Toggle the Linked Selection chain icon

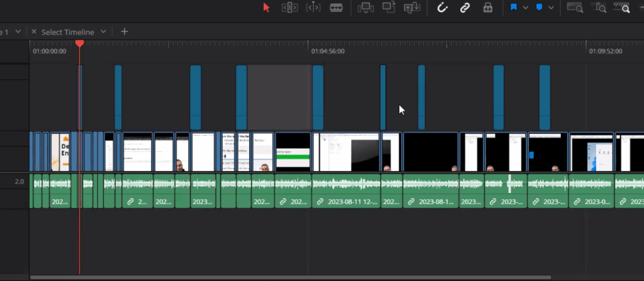(465, 8)
